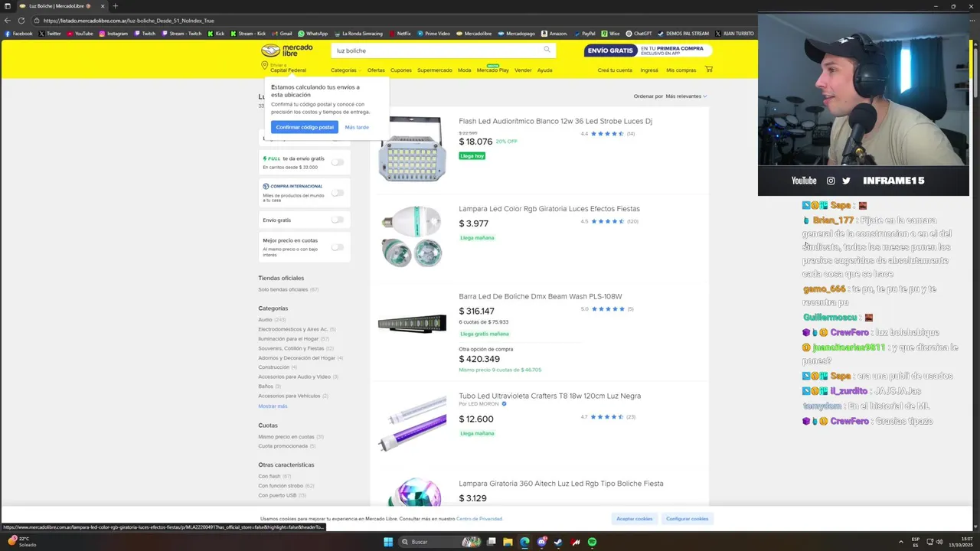
Task: Filter by Audio category
Action: point(265,320)
